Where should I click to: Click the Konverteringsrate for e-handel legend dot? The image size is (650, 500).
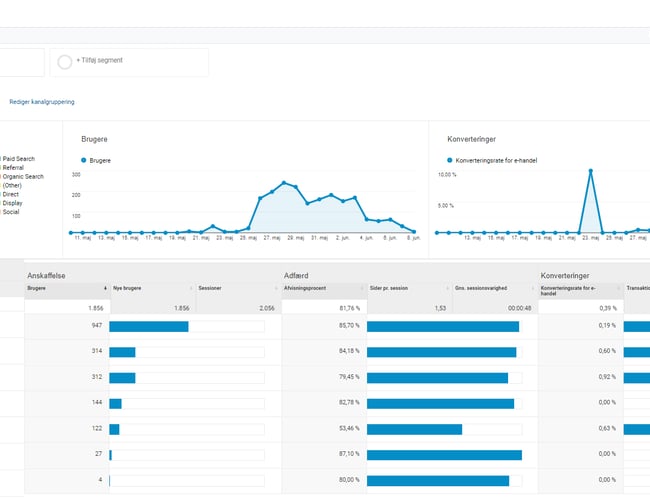(450, 160)
